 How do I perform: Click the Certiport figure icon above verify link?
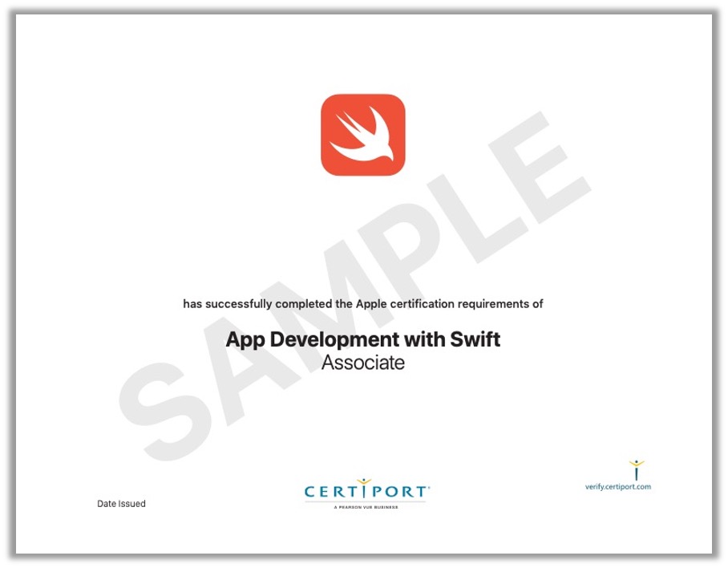[x=637, y=469]
